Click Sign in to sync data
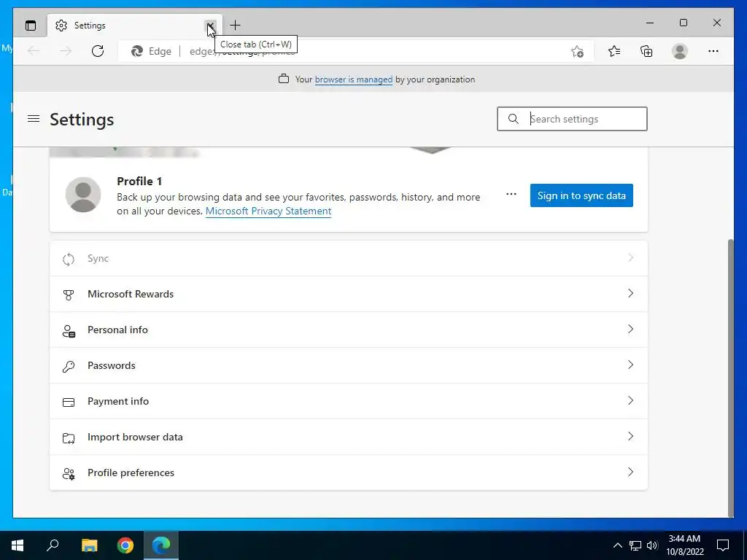Screen dimensions: 747x560 (581, 195)
